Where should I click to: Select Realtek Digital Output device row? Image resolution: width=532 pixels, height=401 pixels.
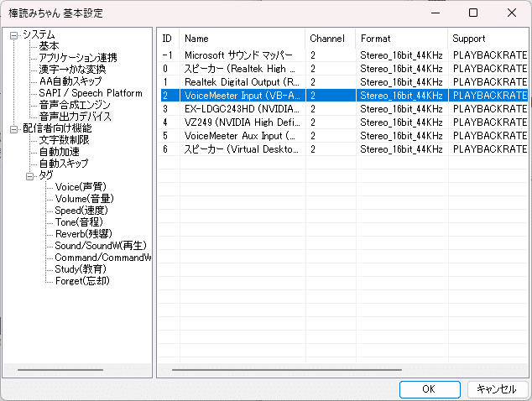(x=342, y=81)
